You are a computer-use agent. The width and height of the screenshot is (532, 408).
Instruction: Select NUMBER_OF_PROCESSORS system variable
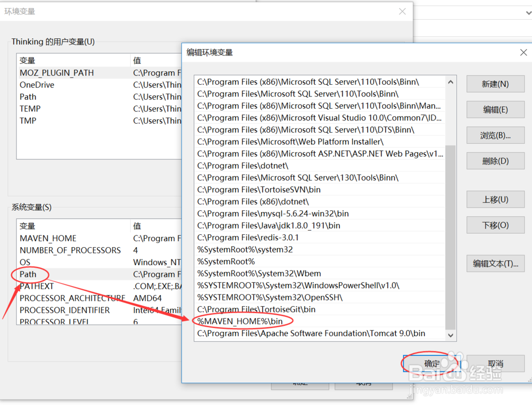pyautogui.click(x=99, y=250)
